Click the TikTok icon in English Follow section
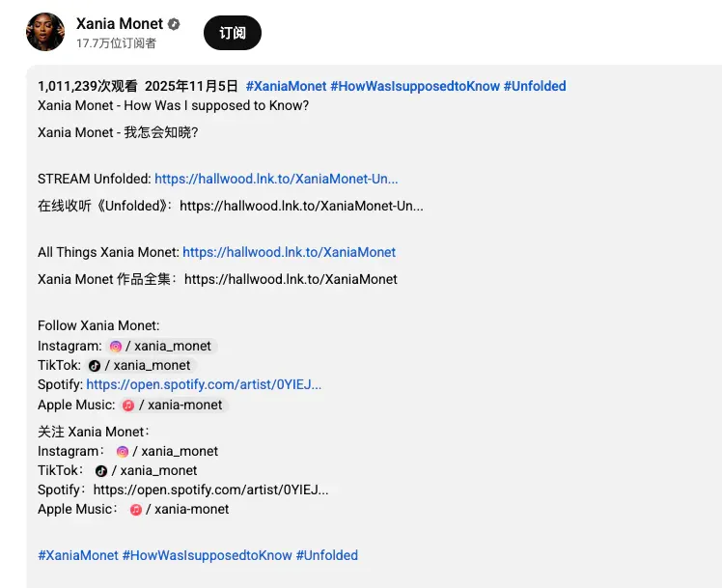Screen dimensions: 722x588 coord(95,366)
